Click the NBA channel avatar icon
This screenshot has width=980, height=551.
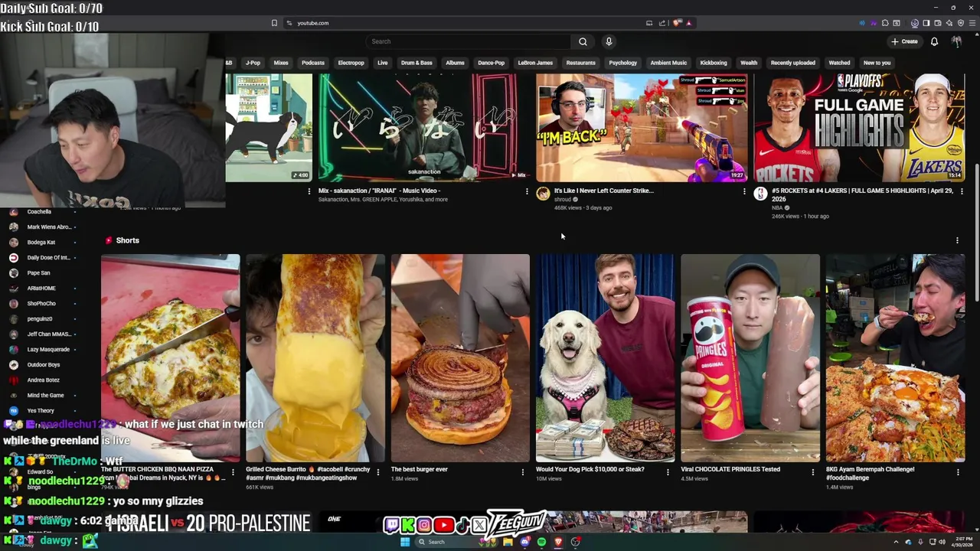[x=760, y=194]
